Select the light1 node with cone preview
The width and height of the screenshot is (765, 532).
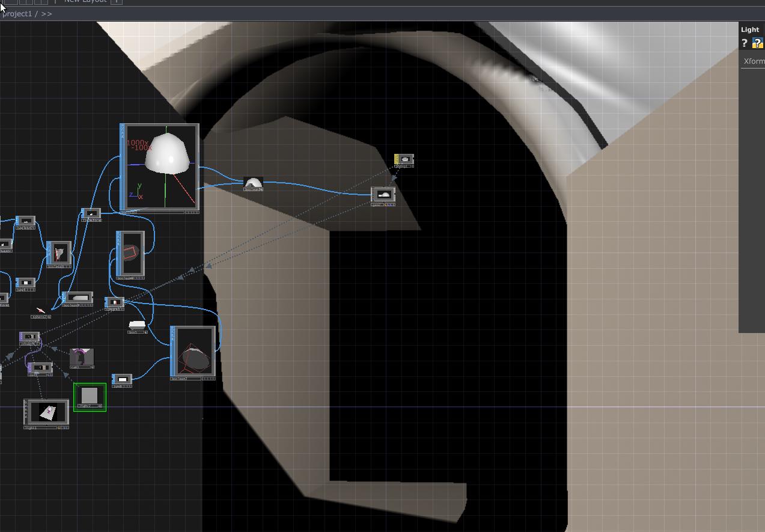coord(46,414)
